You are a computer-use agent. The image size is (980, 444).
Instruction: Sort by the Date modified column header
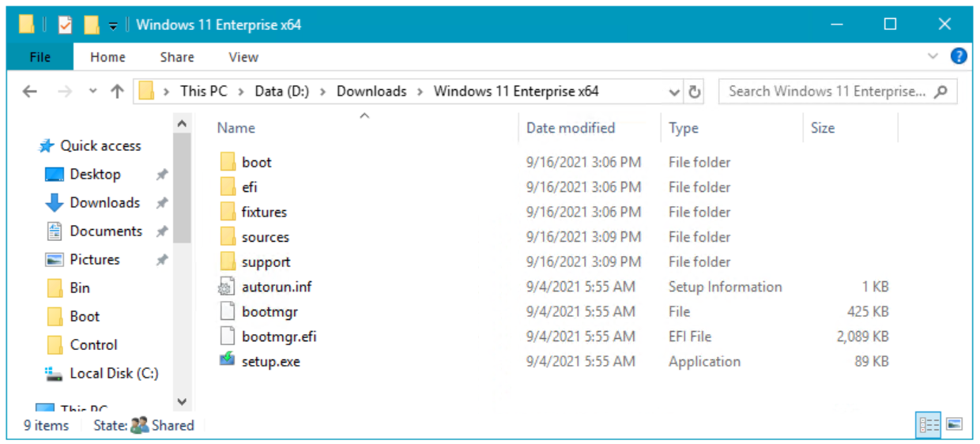tap(571, 128)
